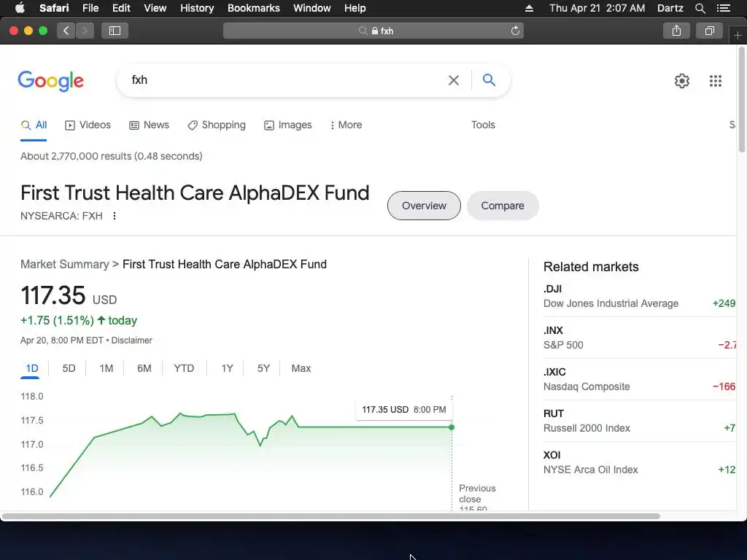Open the Google apps grid
The image size is (747, 560).
coord(715,80)
